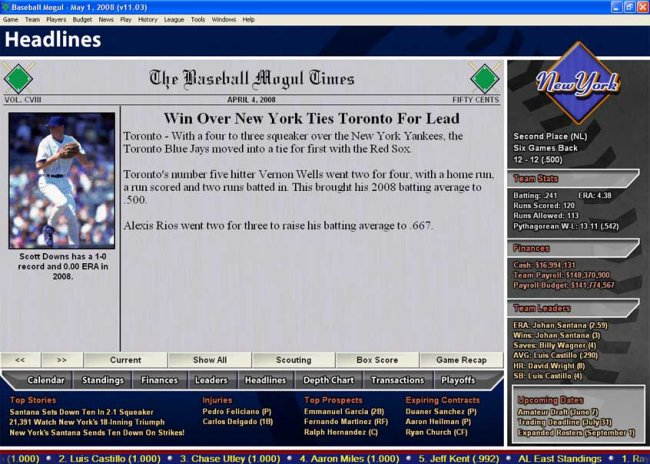The height and width of the screenshot is (464, 650).
Task: Click Wins leader Johan Santana (3)
Action: tap(556, 335)
